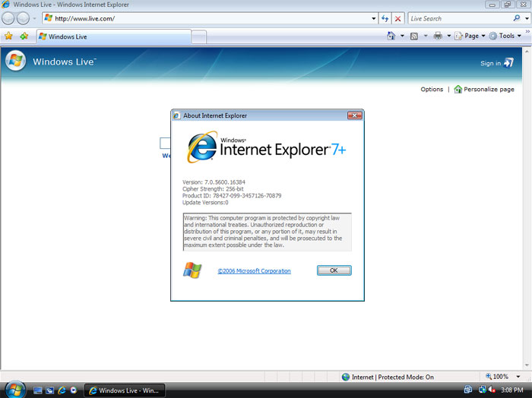Open the Page menu
This screenshot has height=398, width=532.
tap(470, 36)
